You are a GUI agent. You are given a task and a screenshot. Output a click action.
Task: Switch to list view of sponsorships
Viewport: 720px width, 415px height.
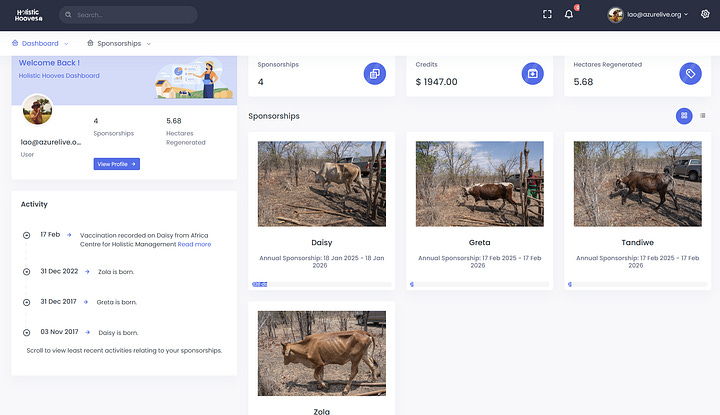point(703,116)
